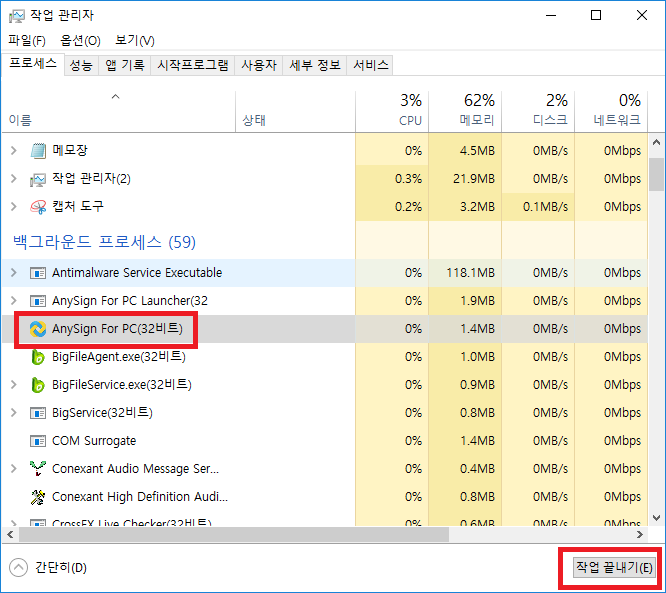Click the COM Surrogate icon
The height and width of the screenshot is (593, 666).
pos(38,441)
